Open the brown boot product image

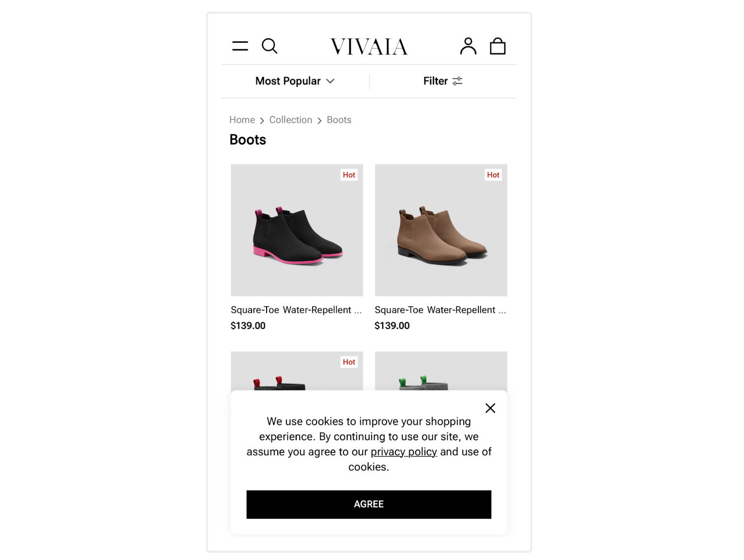click(441, 230)
